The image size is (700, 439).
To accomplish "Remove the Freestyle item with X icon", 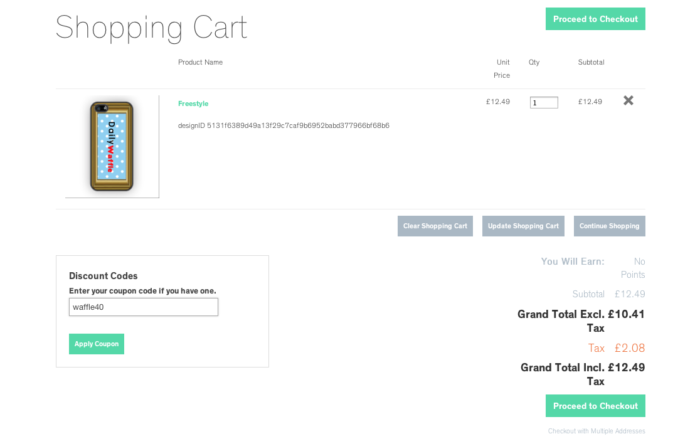I will (628, 100).
